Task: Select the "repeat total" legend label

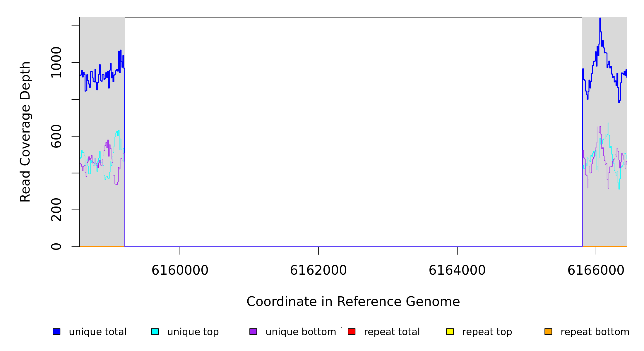Action: click(392, 332)
